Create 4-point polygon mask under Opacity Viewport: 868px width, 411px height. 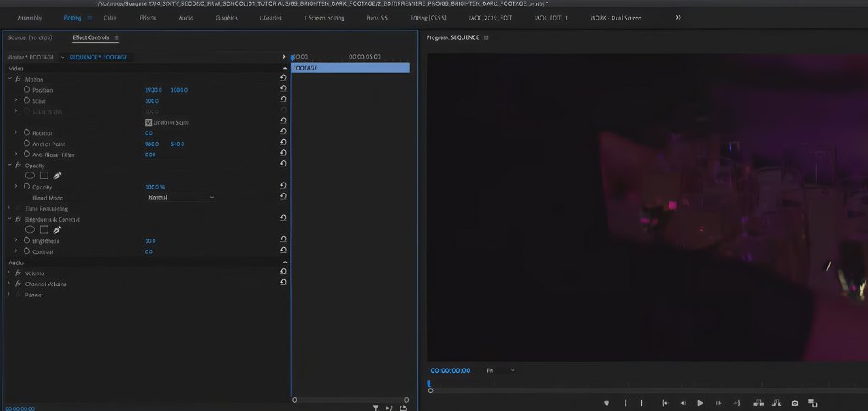coord(44,176)
